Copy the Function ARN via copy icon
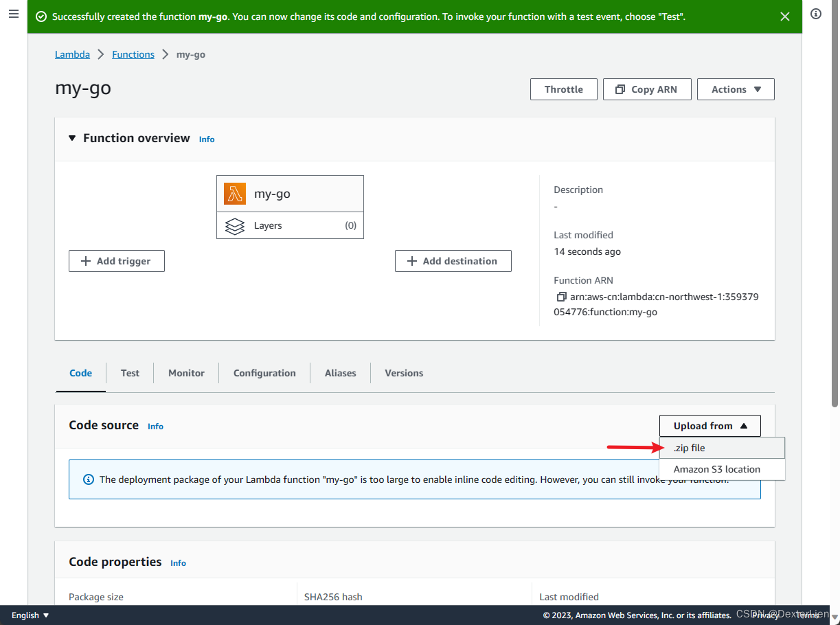 [x=561, y=297]
